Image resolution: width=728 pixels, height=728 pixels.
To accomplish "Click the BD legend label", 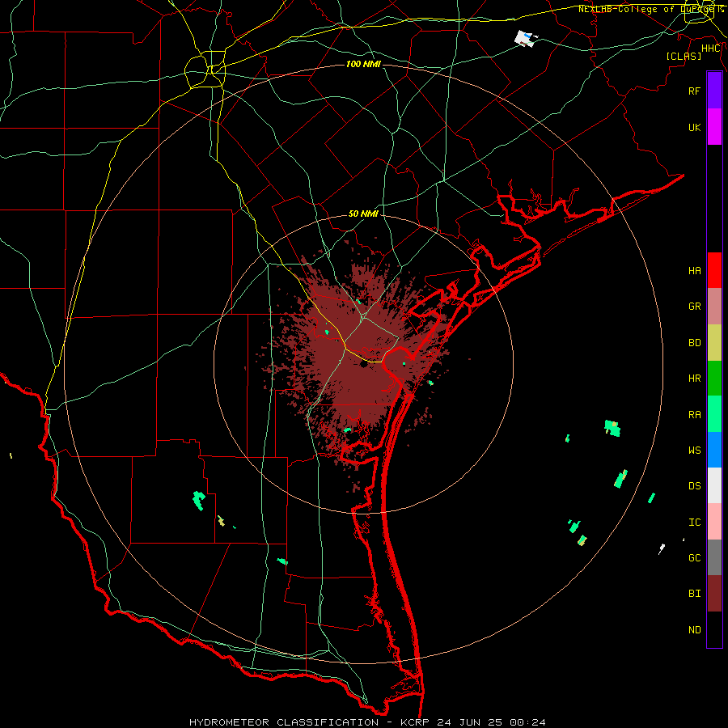I will 695,343.
